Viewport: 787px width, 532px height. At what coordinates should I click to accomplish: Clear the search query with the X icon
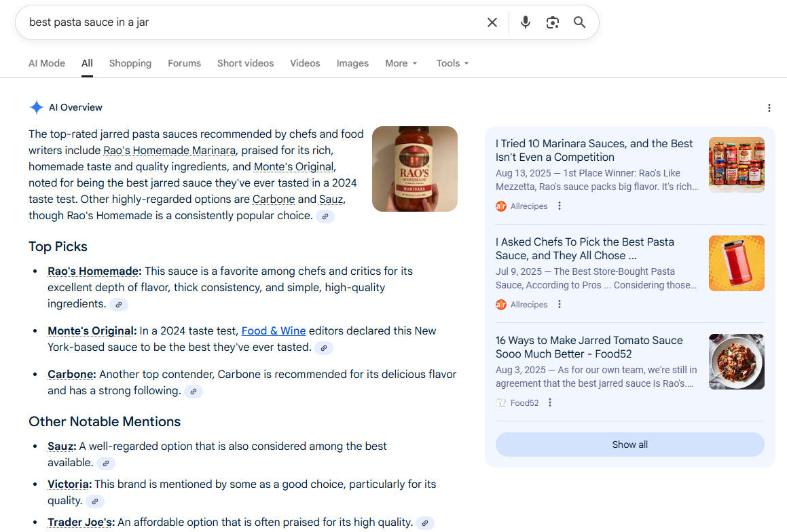[492, 22]
